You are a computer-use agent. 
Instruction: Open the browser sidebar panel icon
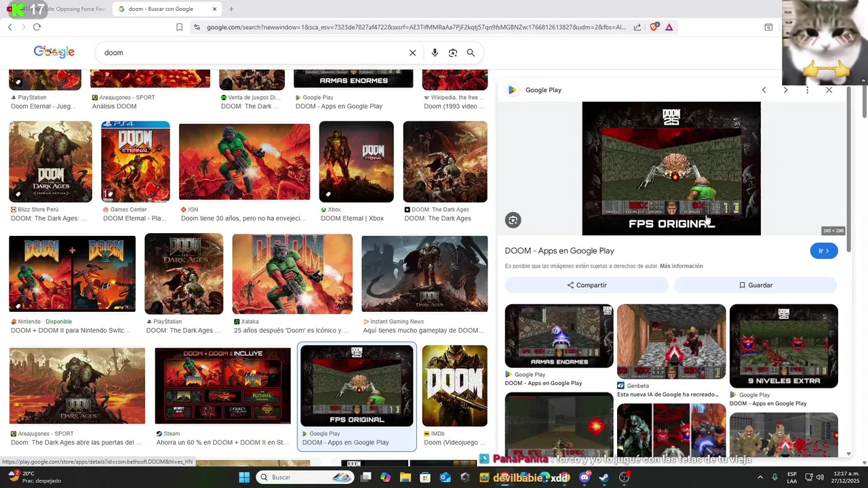768,27
